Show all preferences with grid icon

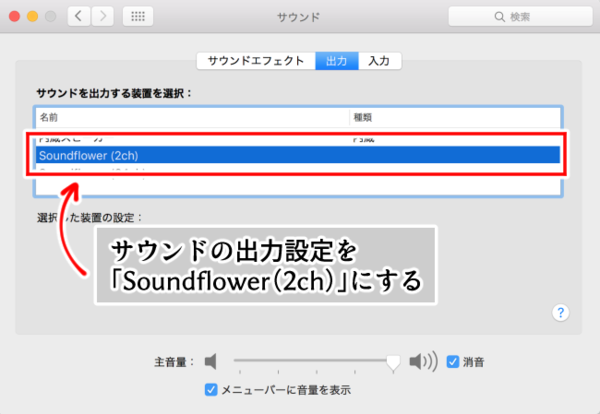click(138, 16)
